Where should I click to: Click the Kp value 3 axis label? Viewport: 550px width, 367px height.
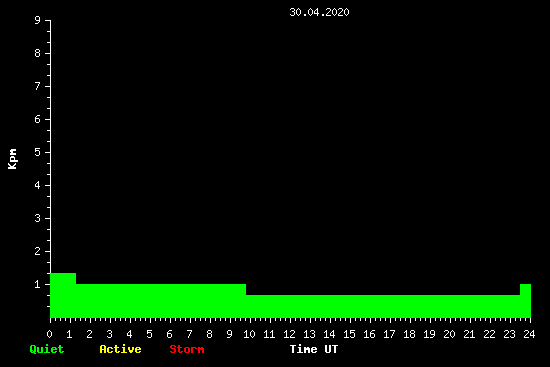(38, 218)
